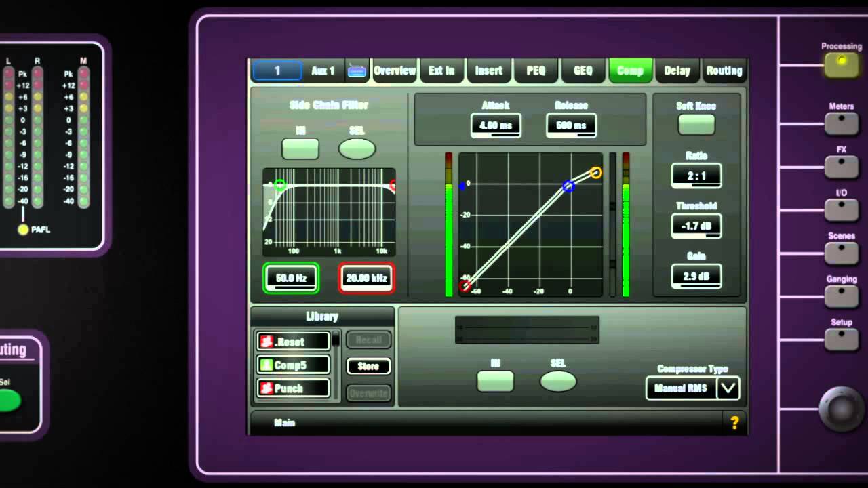868x488 pixels.
Task: Tap the blue keyboard icon beside Aux 1
Action: pyautogui.click(x=357, y=71)
